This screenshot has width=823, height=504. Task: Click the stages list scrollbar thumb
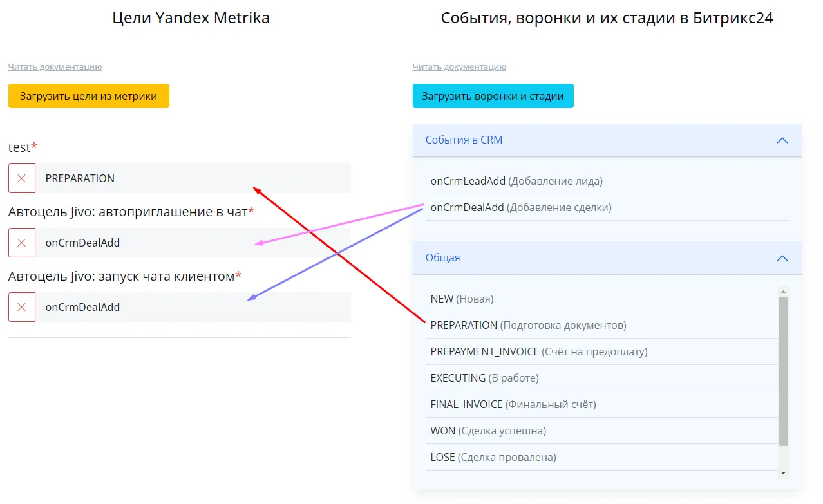(783, 371)
